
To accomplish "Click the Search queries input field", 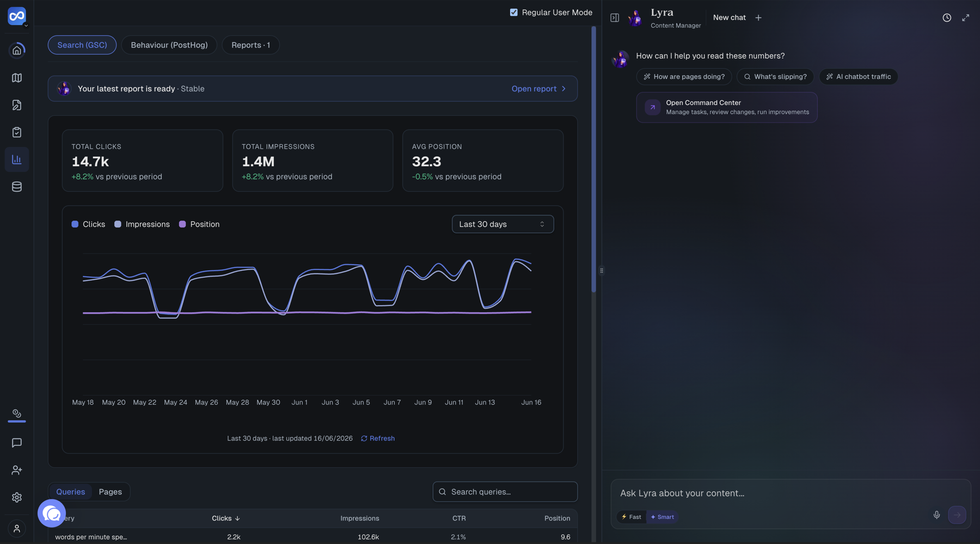I will (x=505, y=492).
